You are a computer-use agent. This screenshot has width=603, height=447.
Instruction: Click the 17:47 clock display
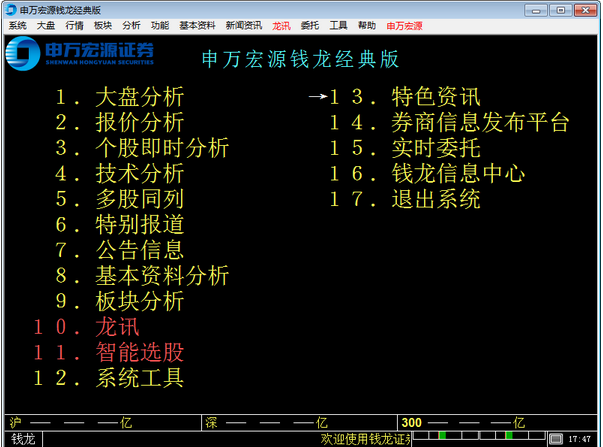580,439
